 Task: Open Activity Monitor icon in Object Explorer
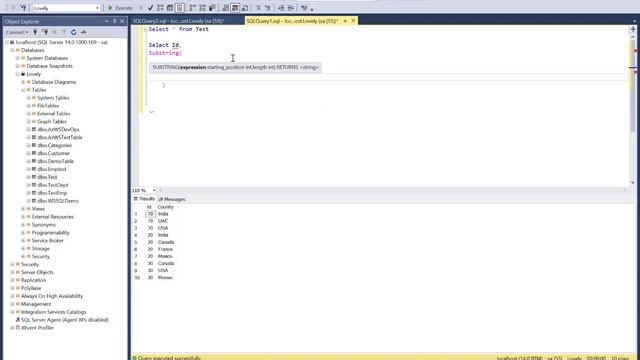(84, 32)
